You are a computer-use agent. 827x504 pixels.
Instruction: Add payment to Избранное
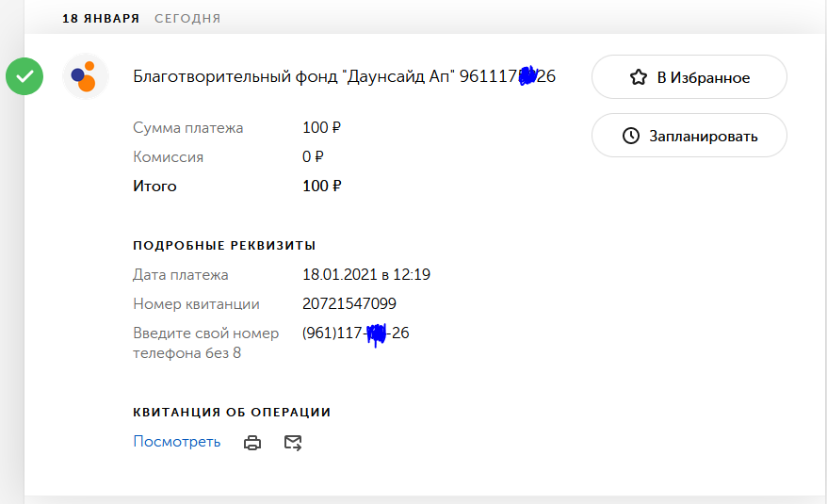(x=689, y=77)
